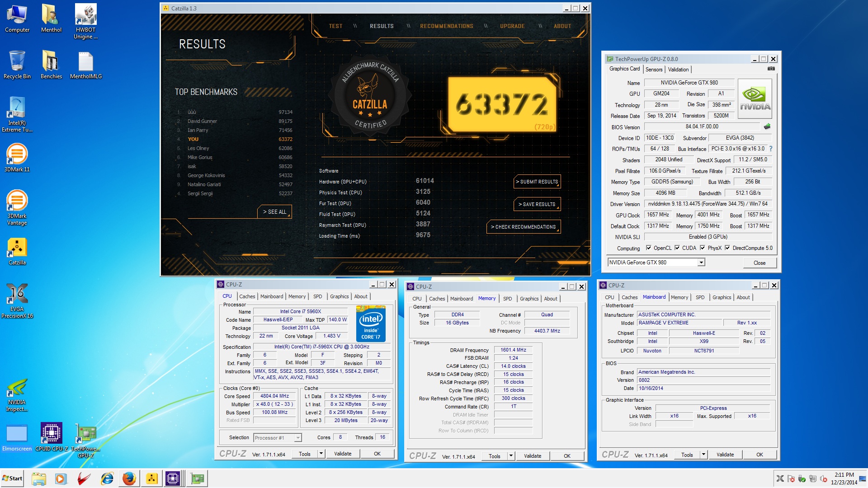Launch the EVGA PrecisionX 16 shortcut
The width and height of the screenshot is (868, 488).
pyautogui.click(x=17, y=301)
